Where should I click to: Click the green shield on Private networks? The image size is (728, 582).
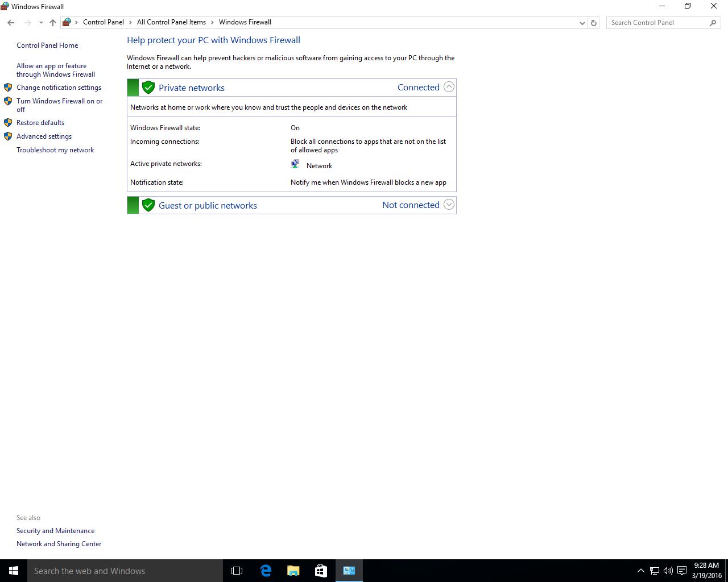[x=148, y=88]
